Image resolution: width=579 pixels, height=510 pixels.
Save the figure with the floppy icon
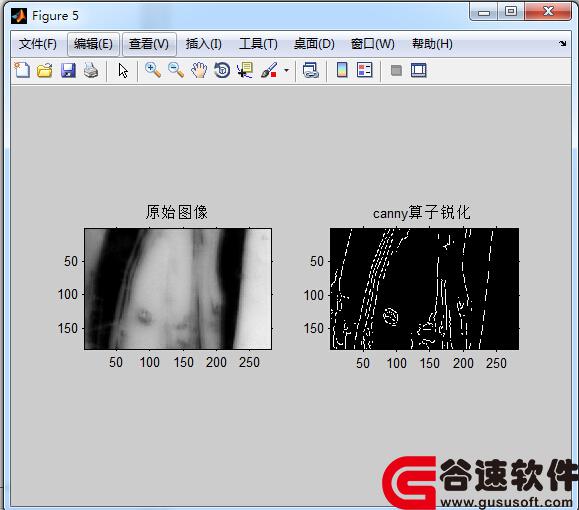pos(68,70)
